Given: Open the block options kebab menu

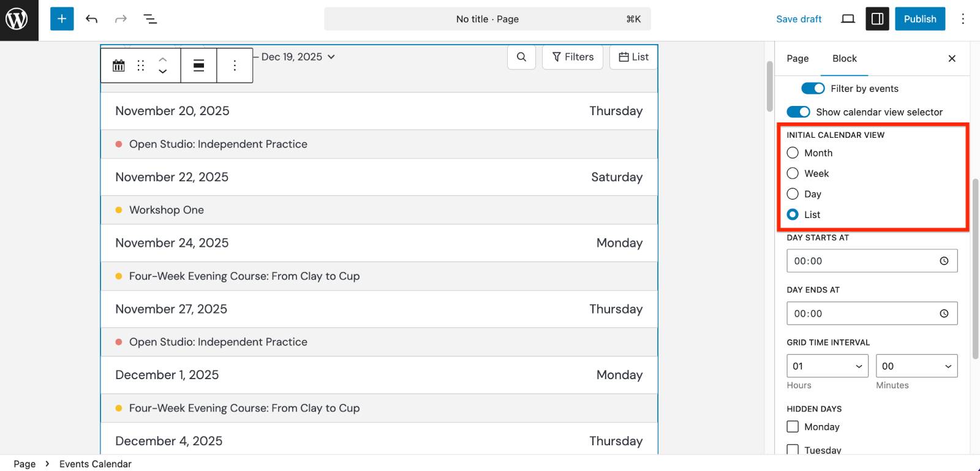Looking at the screenshot, I should click(235, 64).
